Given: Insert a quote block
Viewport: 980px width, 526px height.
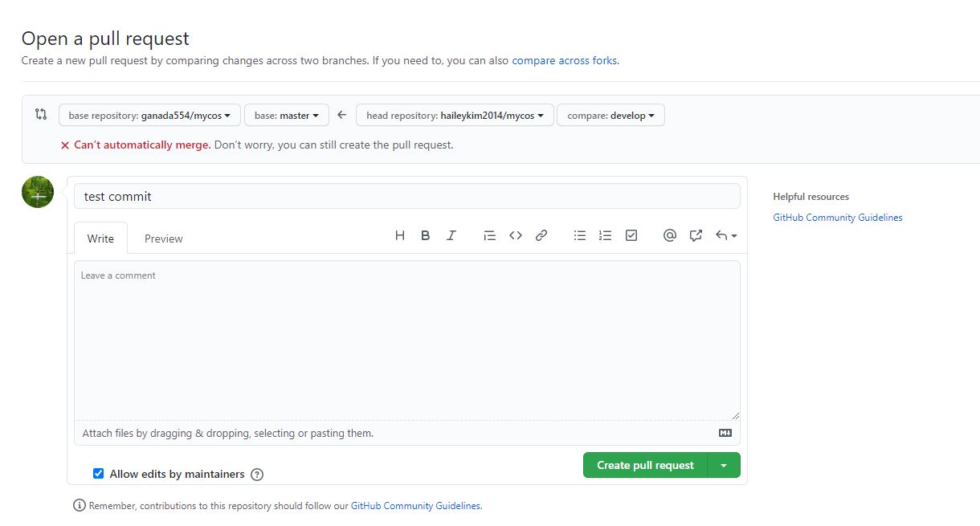Looking at the screenshot, I should click(x=489, y=235).
